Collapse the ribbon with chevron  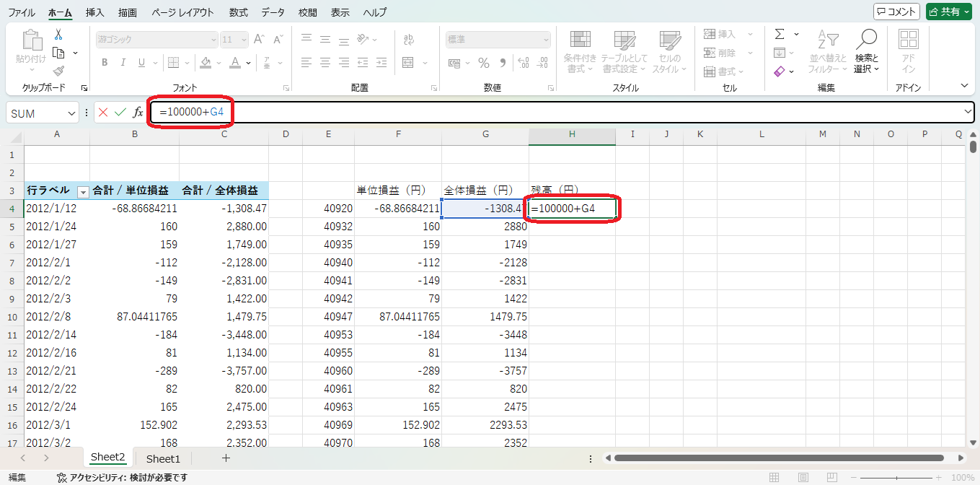click(966, 86)
